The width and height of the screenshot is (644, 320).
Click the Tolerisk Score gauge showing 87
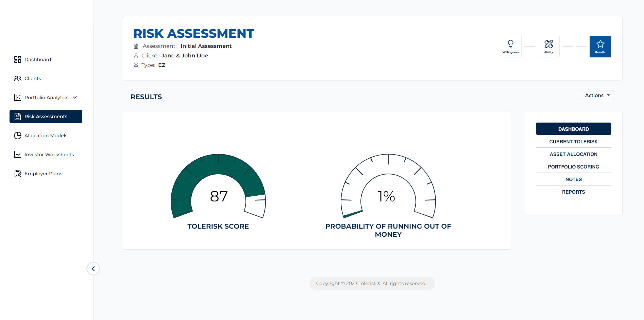218,186
